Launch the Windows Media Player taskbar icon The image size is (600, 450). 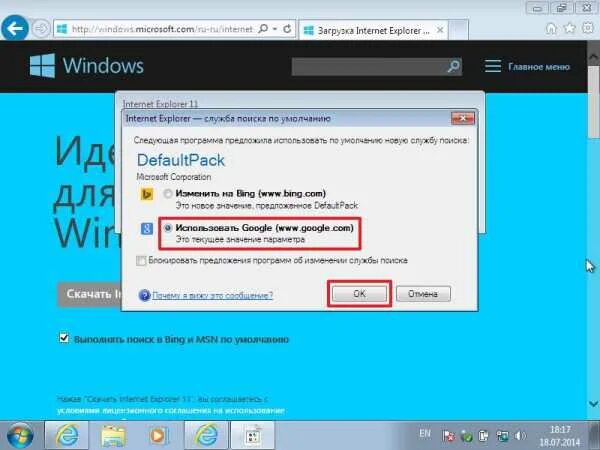[158, 435]
